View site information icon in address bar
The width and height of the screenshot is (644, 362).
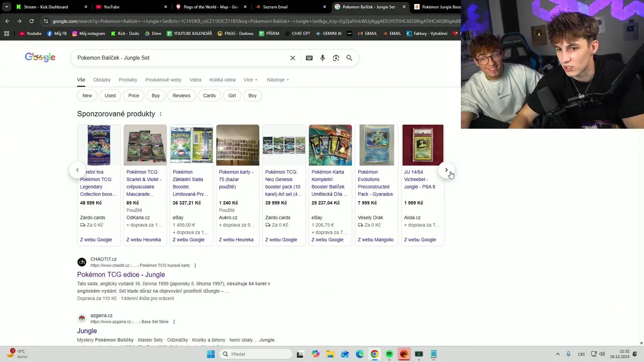pyautogui.click(x=46, y=21)
